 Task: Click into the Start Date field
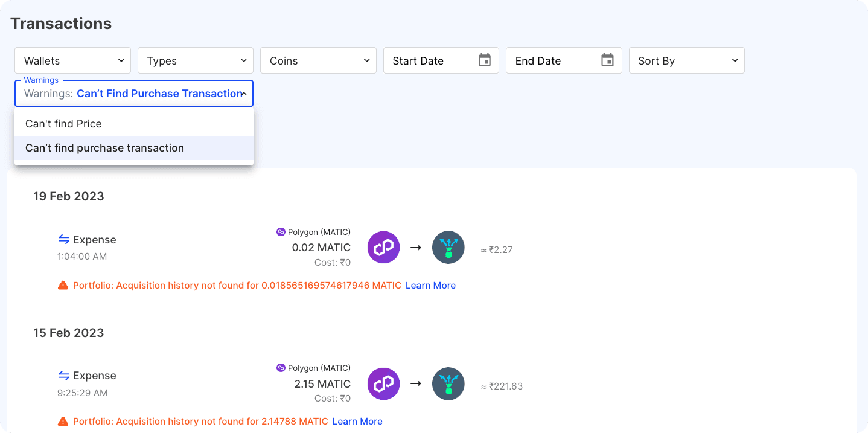(x=429, y=61)
